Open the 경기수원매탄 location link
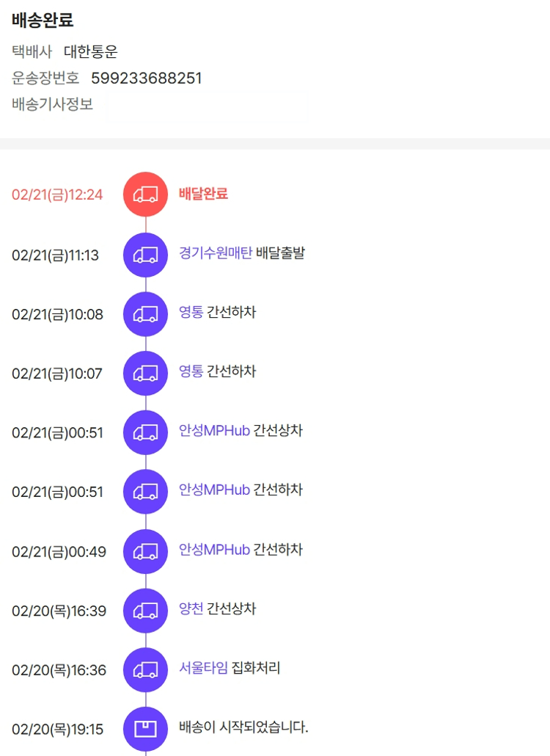Viewport: 550px width, 756px height. pyautogui.click(x=216, y=253)
